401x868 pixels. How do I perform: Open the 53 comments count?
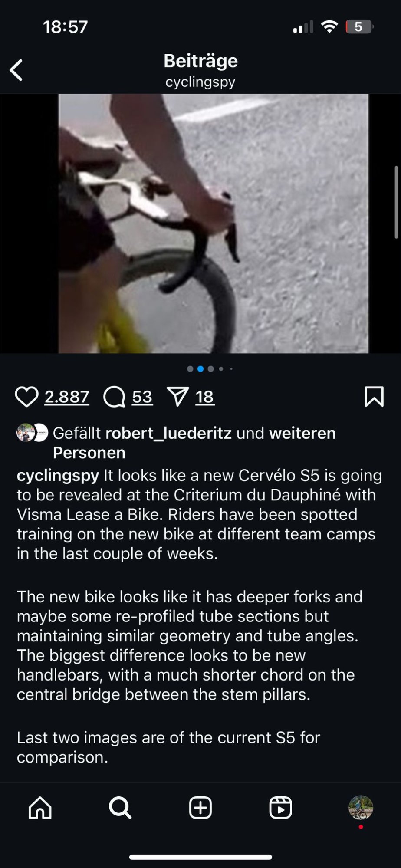(x=142, y=397)
